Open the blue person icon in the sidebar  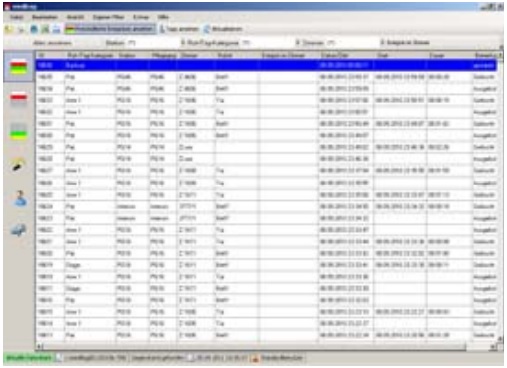click(19, 198)
